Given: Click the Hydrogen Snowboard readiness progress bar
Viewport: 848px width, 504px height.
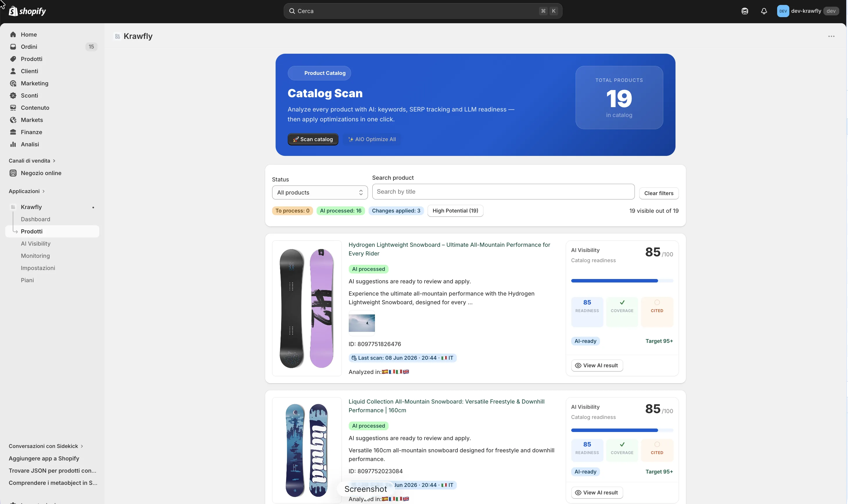Looking at the screenshot, I should [x=622, y=281].
